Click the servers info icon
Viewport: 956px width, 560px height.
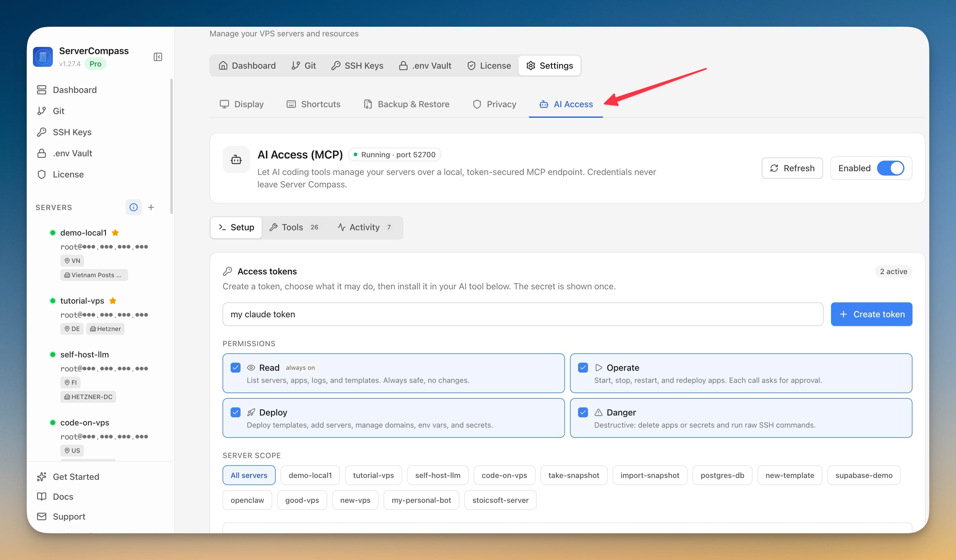point(134,207)
